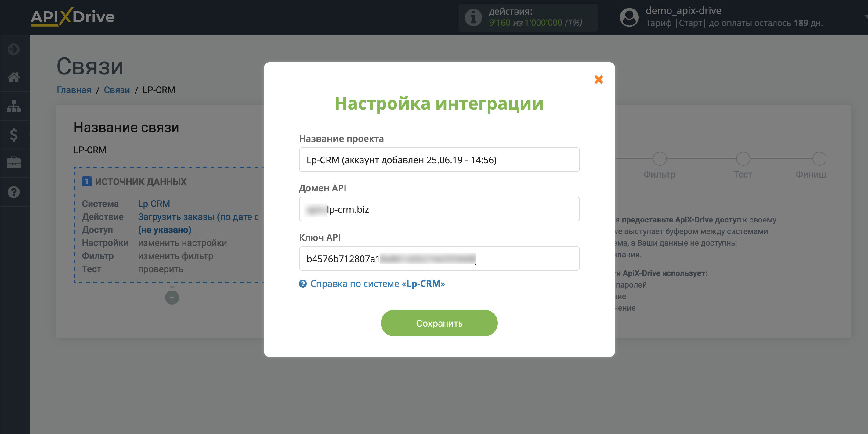The image size is (868, 434).
Task: Open the billing dollar icon in sidebar
Action: pos(14,135)
